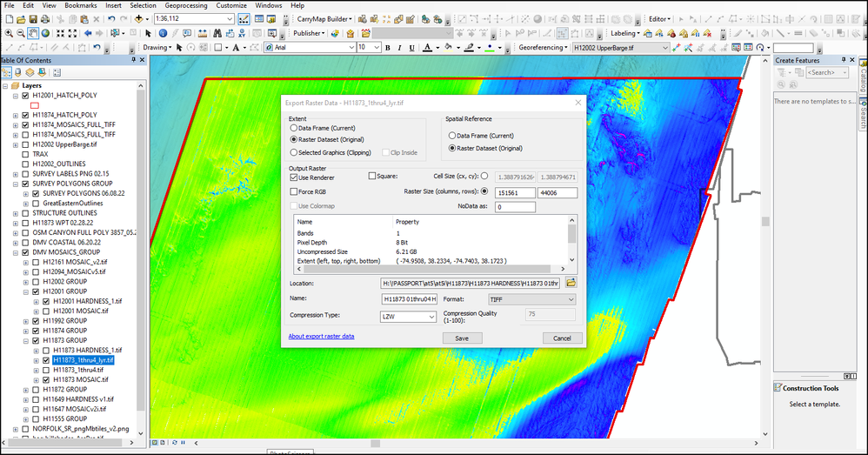
Task: Select the Pan hand tool
Action: [x=33, y=33]
